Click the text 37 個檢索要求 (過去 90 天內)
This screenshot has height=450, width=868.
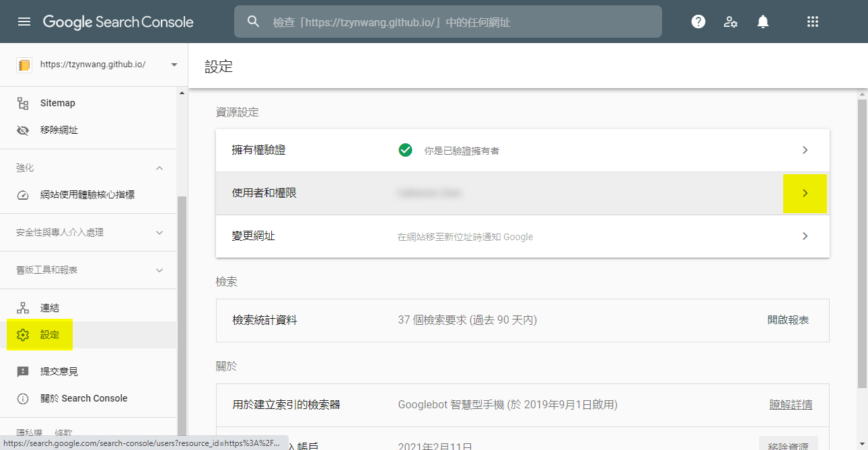[x=468, y=320]
